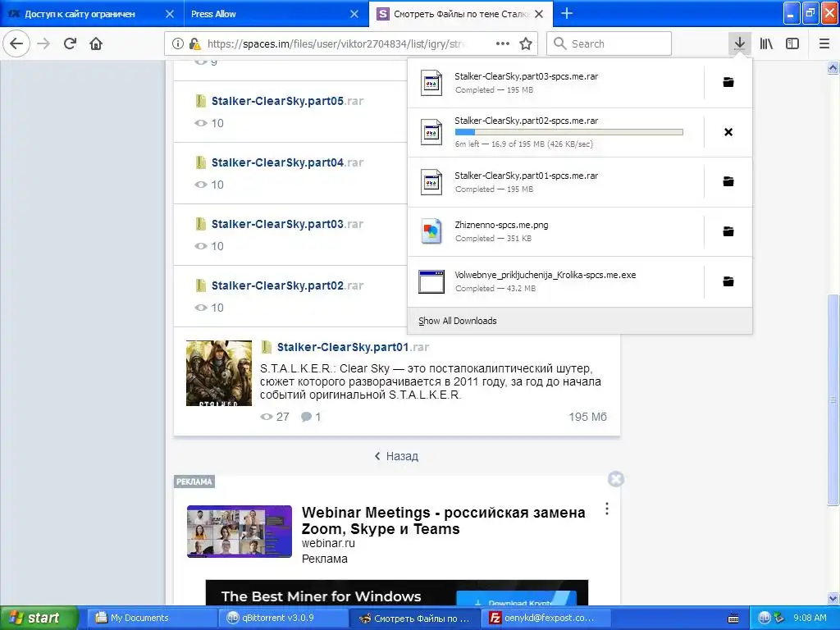Toggle the Downloads toolbar arrow button
Image resolution: width=840 pixels, height=630 pixels.
pos(739,43)
